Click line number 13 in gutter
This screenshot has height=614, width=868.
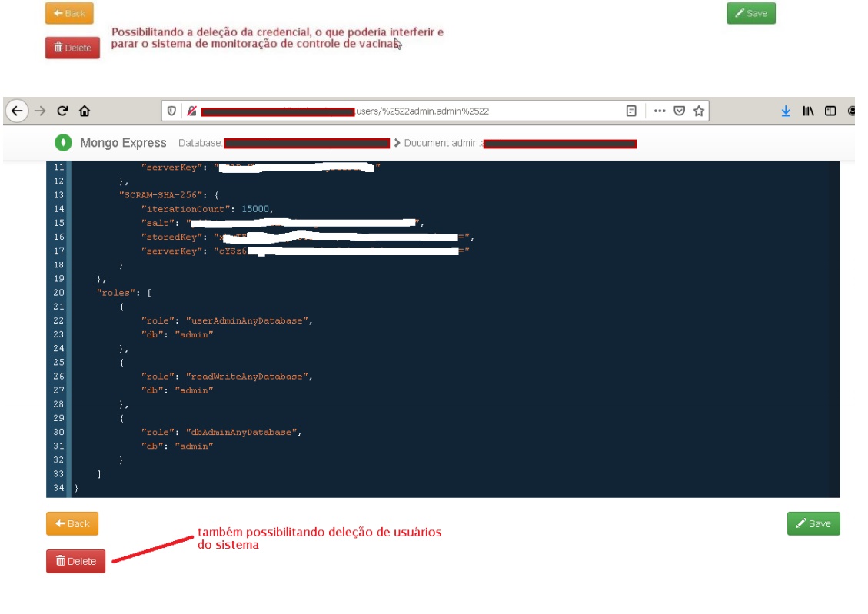click(x=58, y=194)
